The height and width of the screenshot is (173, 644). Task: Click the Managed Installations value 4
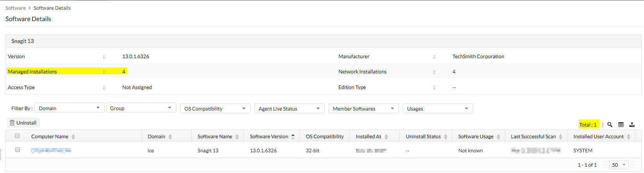pos(124,71)
